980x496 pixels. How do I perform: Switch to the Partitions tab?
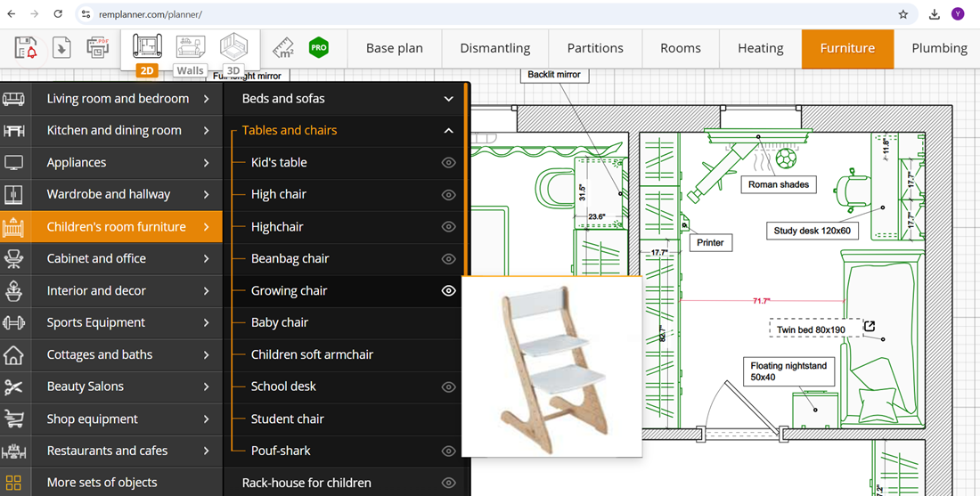[x=595, y=48]
